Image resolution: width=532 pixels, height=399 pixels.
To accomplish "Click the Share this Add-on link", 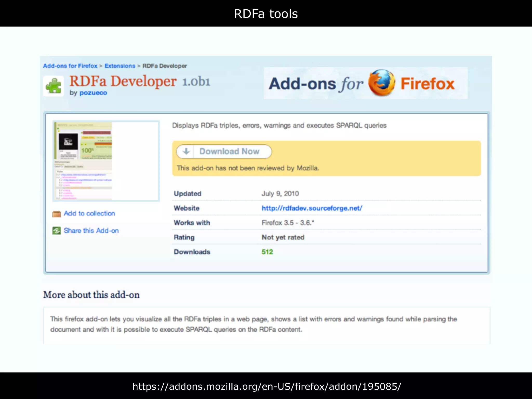I will [x=91, y=230].
